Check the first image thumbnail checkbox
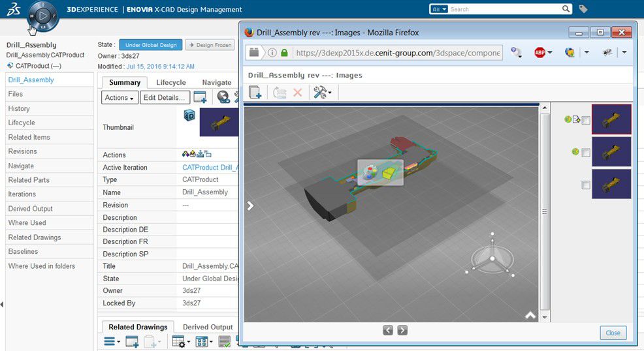Screen dimensions: 644x351 pos(586,120)
